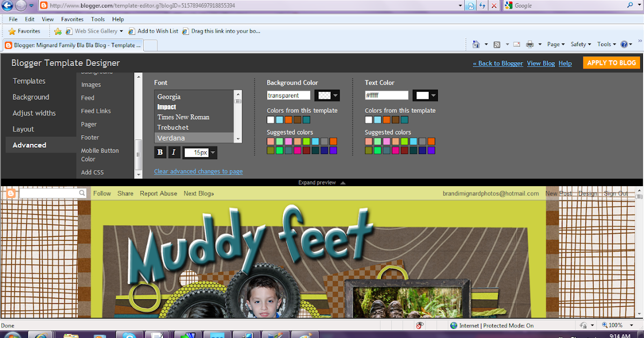Click the Google search magnifier icon

[630, 5]
